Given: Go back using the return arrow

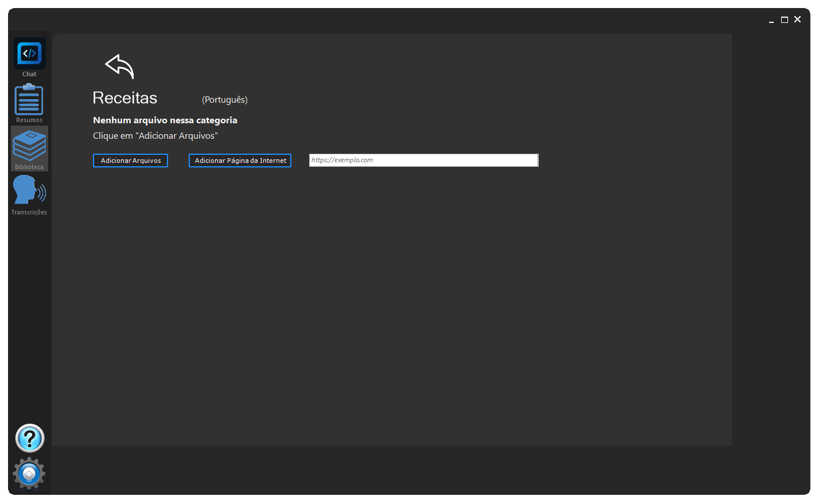Looking at the screenshot, I should tap(119, 67).
